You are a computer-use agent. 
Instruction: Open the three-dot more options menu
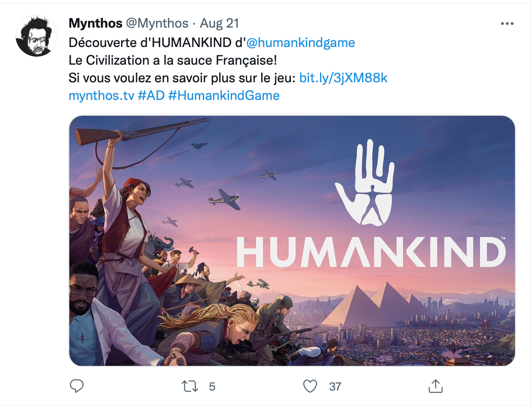click(507, 23)
